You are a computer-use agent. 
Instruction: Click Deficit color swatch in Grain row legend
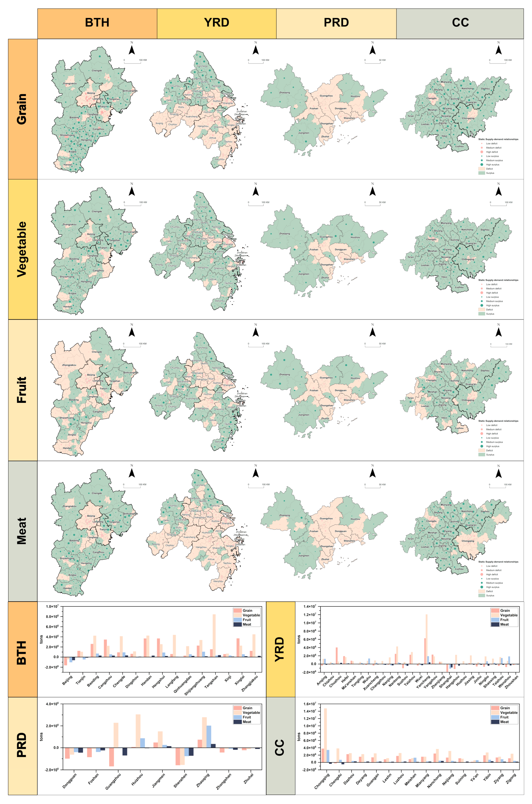pos(481,169)
